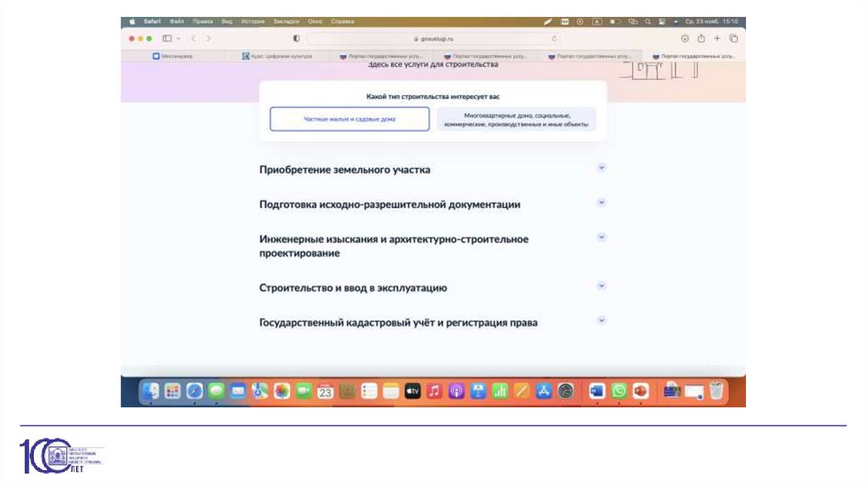This screenshot has width=868, height=487.
Task: Click 'Приобретение земельного участка' heading
Action: tap(344, 170)
